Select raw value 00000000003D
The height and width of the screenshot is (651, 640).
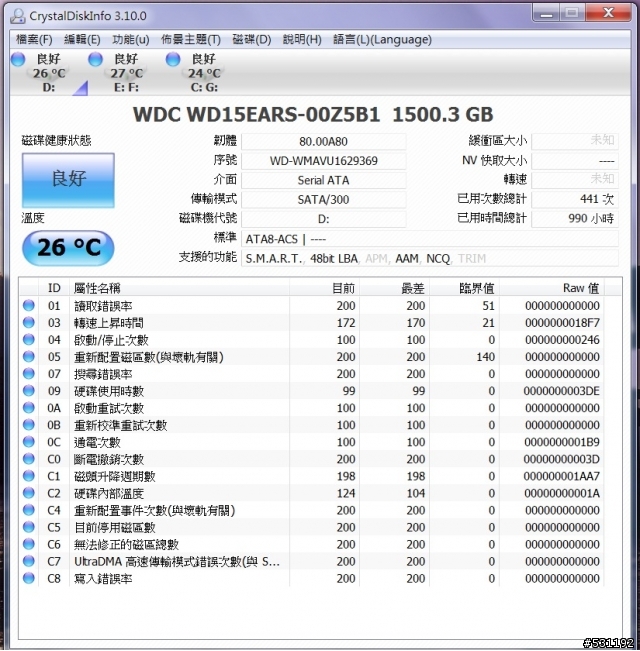pyautogui.click(x=561, y=459)
